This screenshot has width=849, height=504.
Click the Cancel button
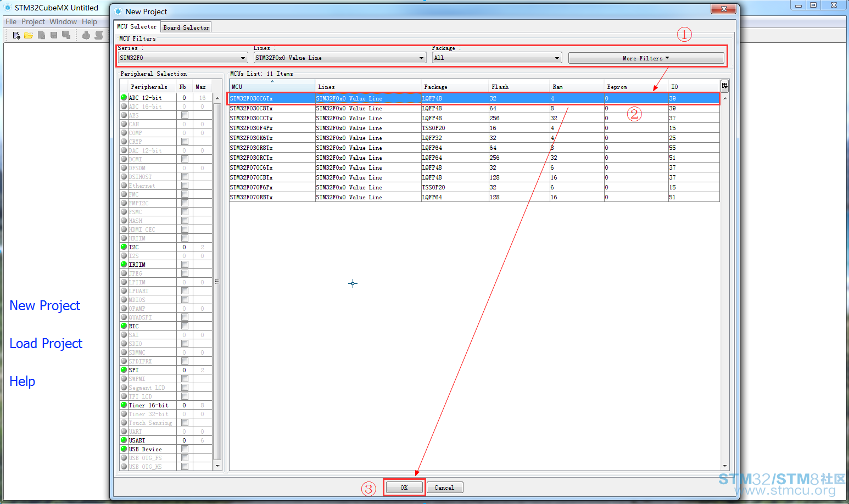444,488
